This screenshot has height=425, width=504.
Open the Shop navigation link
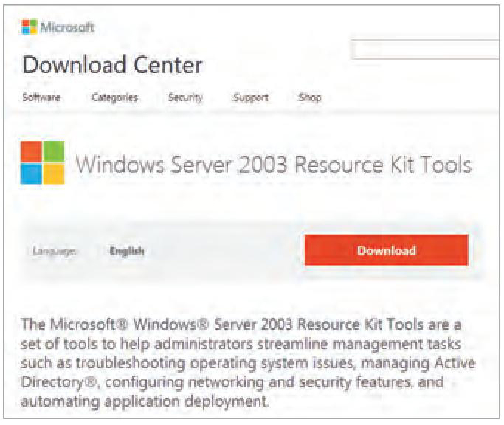click(x=310, y=97)
